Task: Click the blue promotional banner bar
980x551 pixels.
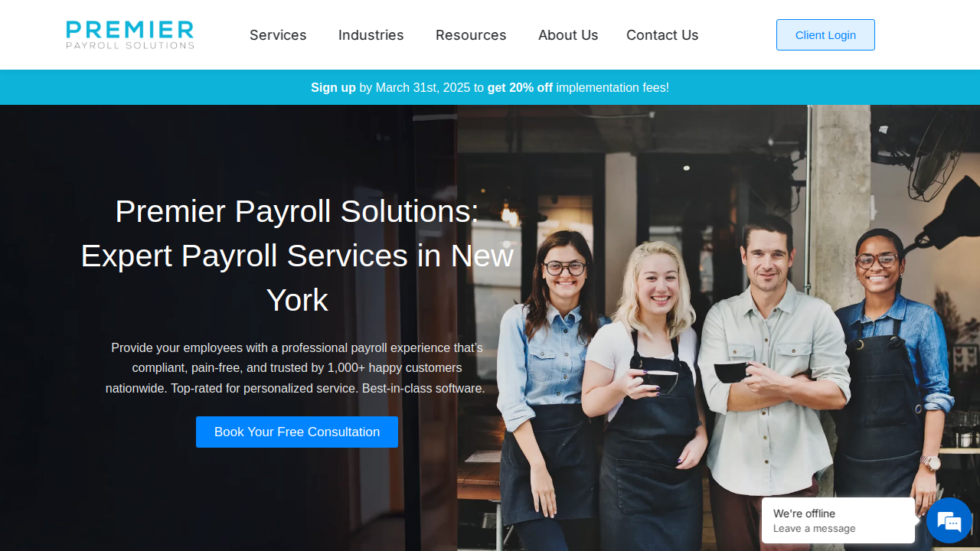Action: coord(490,87)
